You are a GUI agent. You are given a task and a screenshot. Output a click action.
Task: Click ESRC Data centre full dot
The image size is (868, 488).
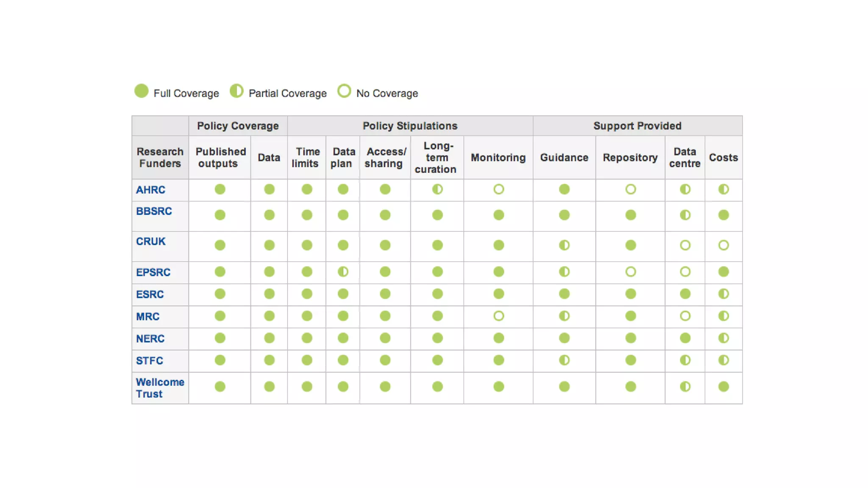click(x=685, y=294)
